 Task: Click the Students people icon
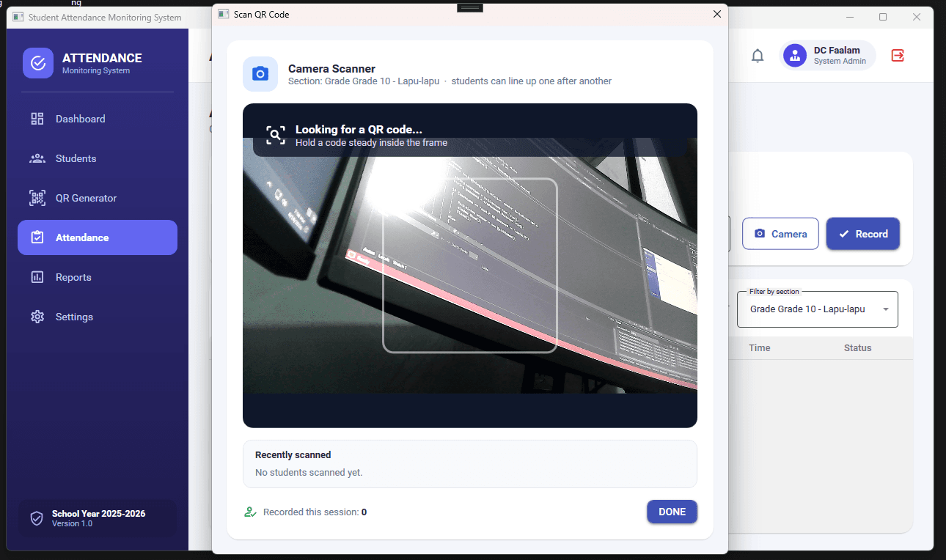pyautogui.click(x=37, y=158)
